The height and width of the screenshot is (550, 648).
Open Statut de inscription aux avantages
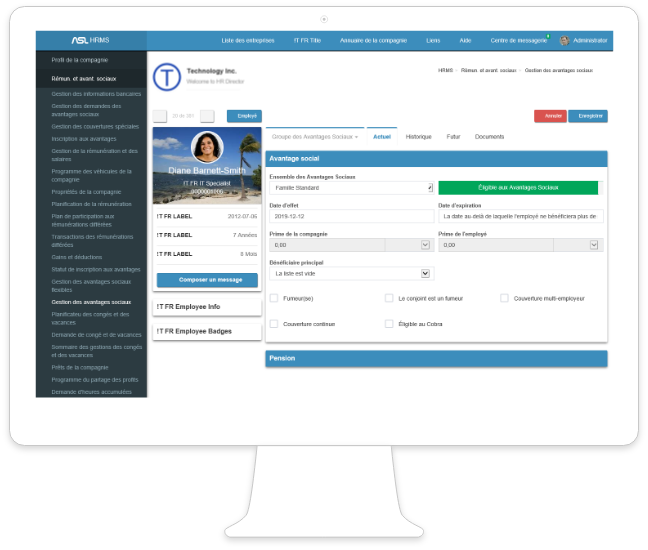(x=96, y=269)
